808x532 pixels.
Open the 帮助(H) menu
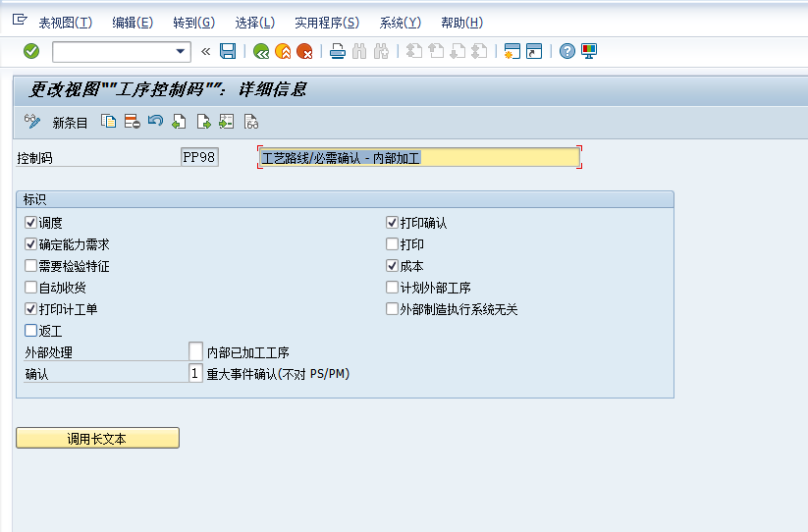coord(461,23)
